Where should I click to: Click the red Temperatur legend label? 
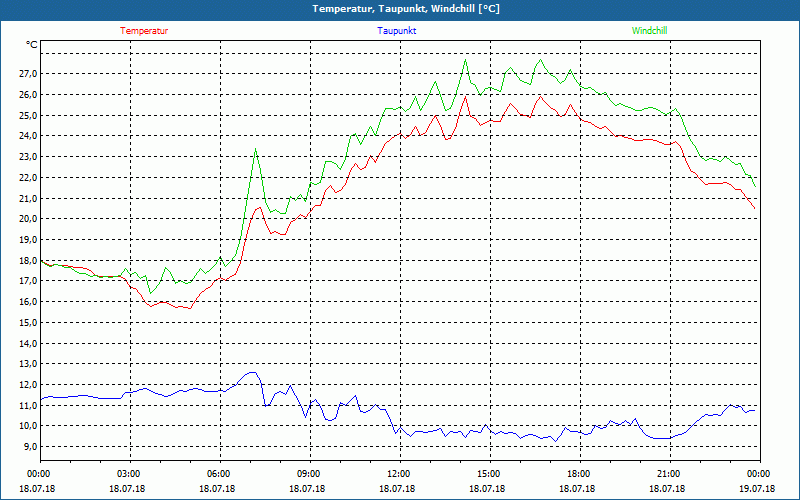click(x=144, y=31)
